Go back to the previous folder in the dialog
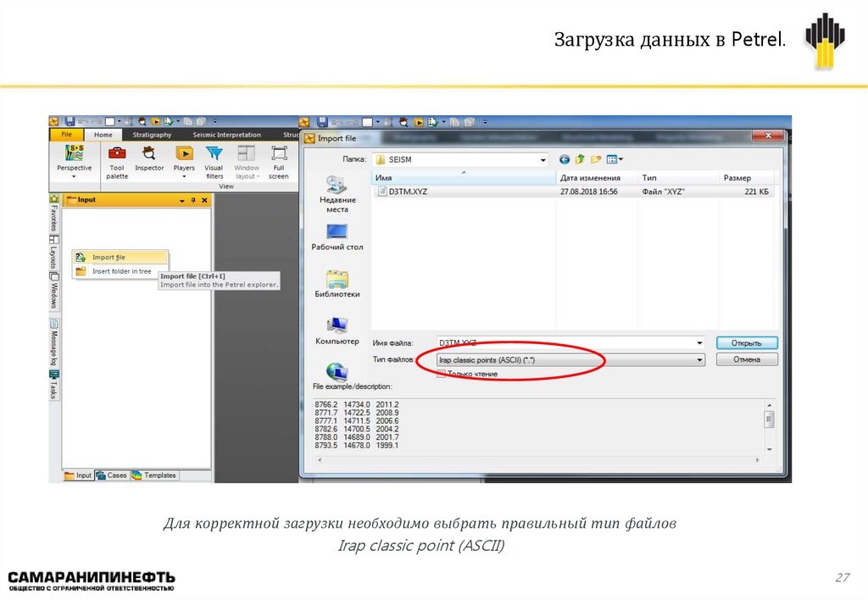868x600 pixels. [564, 159]
